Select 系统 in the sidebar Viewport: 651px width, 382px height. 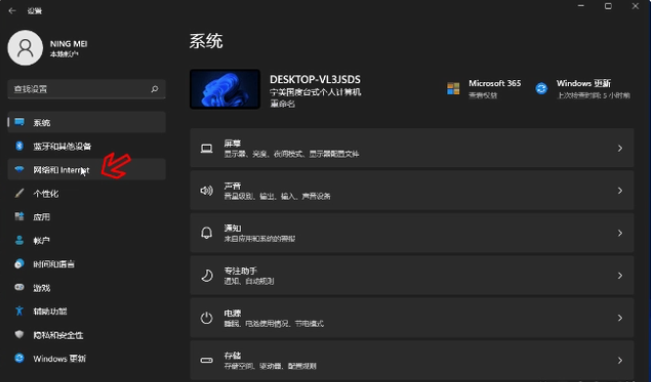coord(87,122)
